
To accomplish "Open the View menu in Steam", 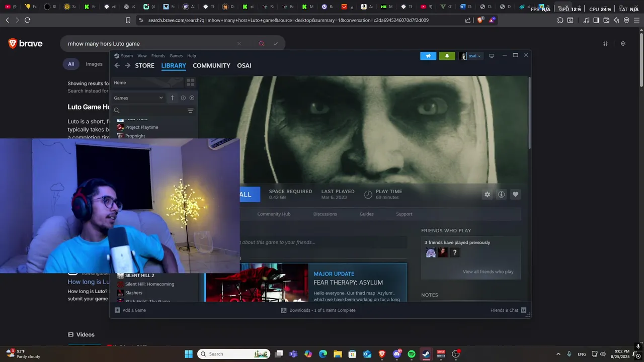I will point(142,56).
